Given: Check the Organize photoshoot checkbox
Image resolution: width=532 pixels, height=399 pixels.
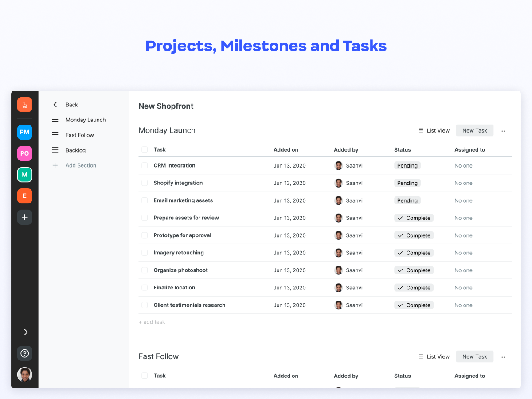Looking at the screenshot, I should 145,270.
